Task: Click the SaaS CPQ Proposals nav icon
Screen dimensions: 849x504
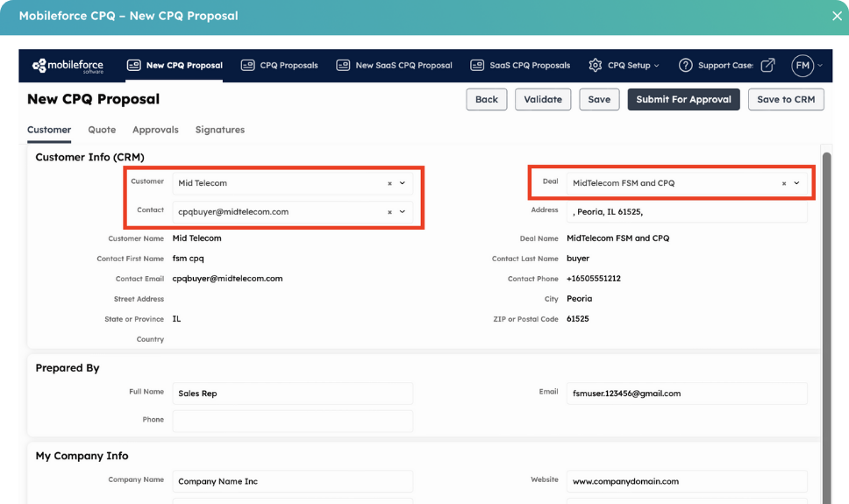Action: (477, 65)
